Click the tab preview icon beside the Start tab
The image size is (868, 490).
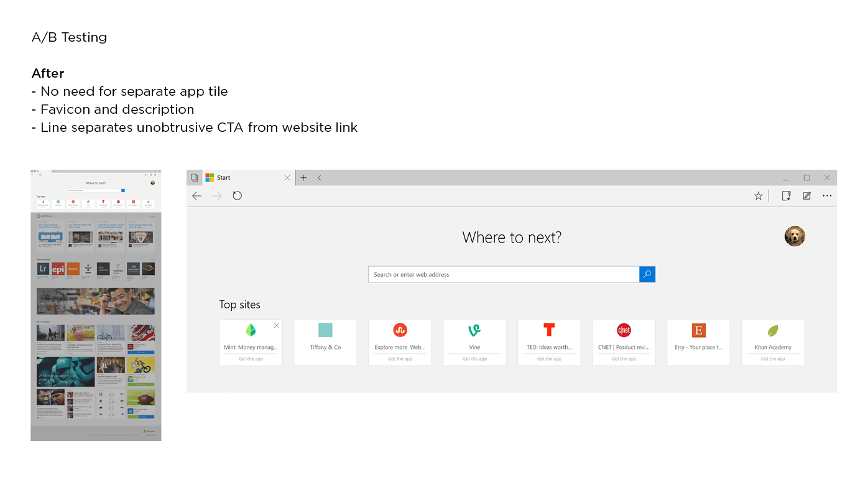[x=195, y=178]
